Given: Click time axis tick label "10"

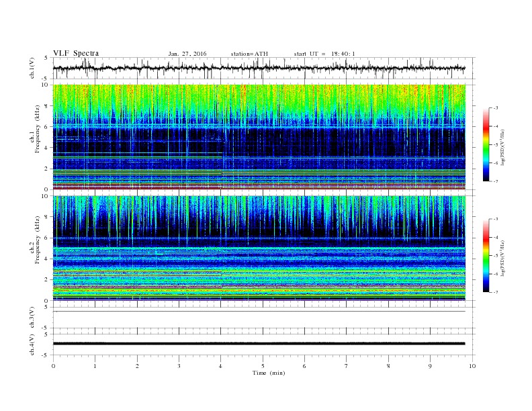Looking at the screenshot, I should [x=472, y=366].
